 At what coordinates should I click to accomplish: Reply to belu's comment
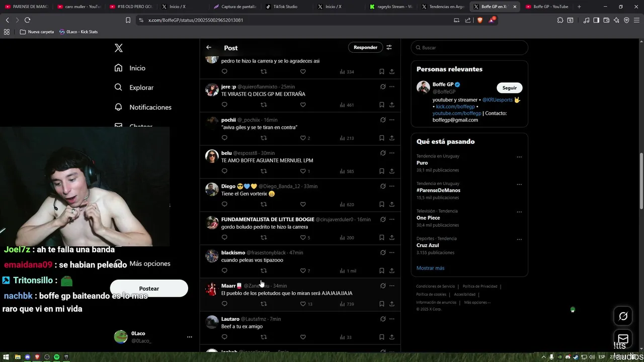(x=224, y=171)
